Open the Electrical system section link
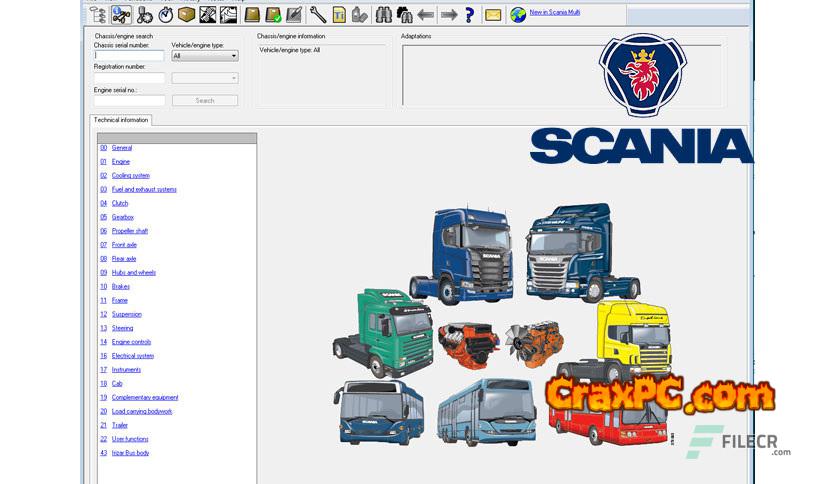 132,356
